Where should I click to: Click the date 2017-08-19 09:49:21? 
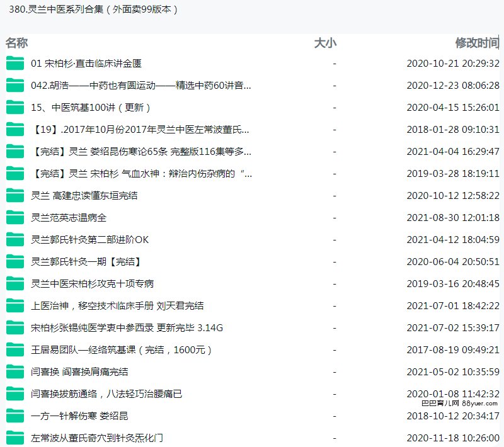click(x=453, y=349)
